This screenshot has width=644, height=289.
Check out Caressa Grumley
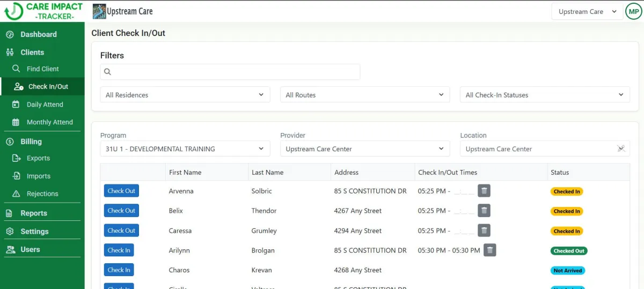pyautogui.click(x=121, y=231)
